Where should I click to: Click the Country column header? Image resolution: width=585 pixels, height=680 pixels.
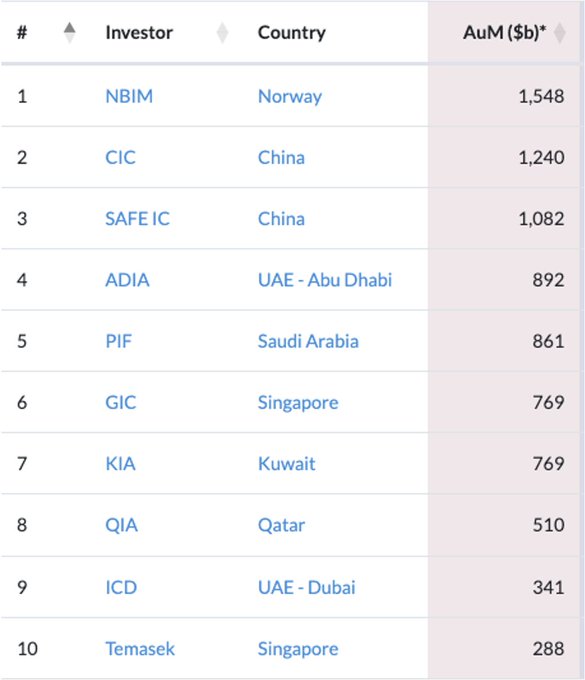[292, 33]
